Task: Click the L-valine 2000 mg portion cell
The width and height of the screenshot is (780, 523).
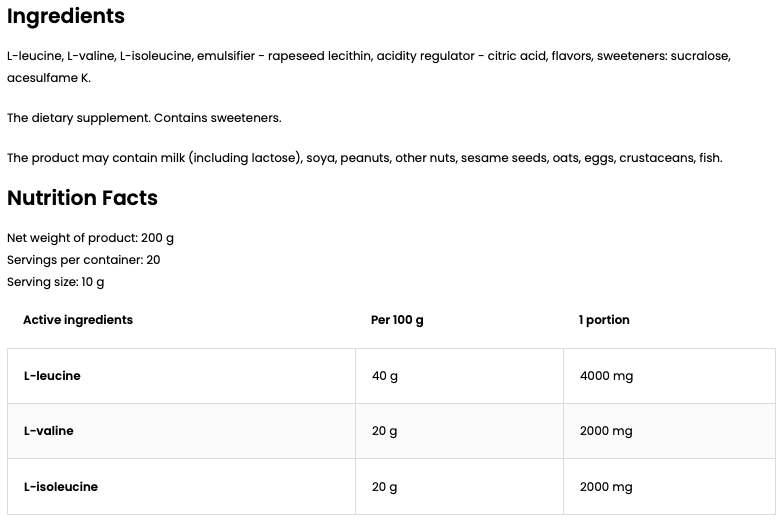Action: click(606, 431)
